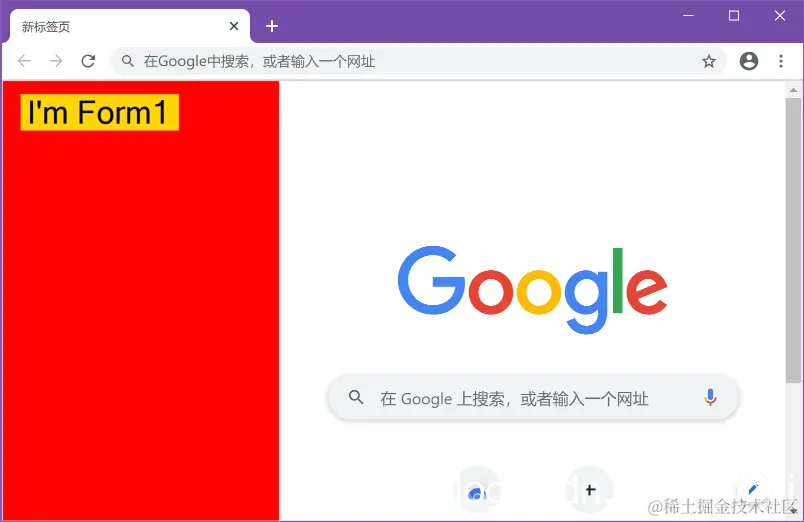Viewport: 804px width, 522px height.
Task: Select the 新标签页 tab
Action: click(x=129, y=26)
